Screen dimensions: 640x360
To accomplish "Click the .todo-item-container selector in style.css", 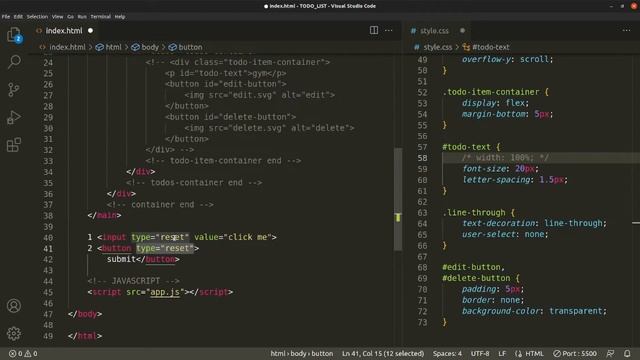I will (x=491, y=92).
